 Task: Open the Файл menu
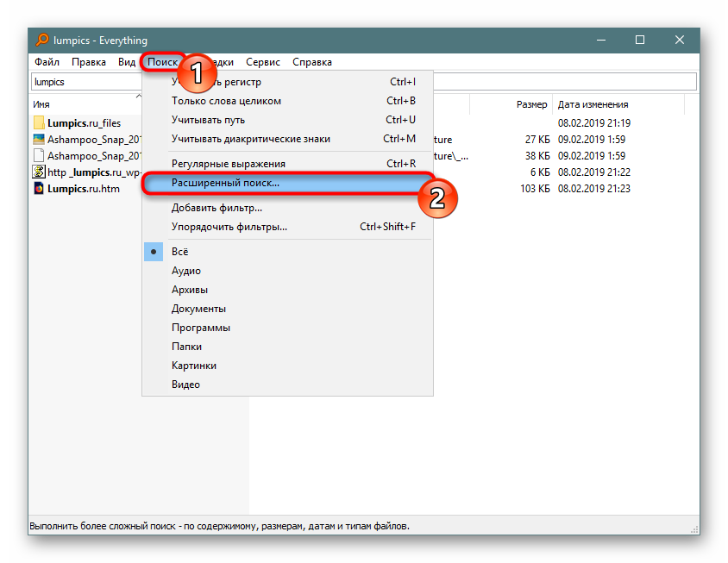(x=47, y=62)
